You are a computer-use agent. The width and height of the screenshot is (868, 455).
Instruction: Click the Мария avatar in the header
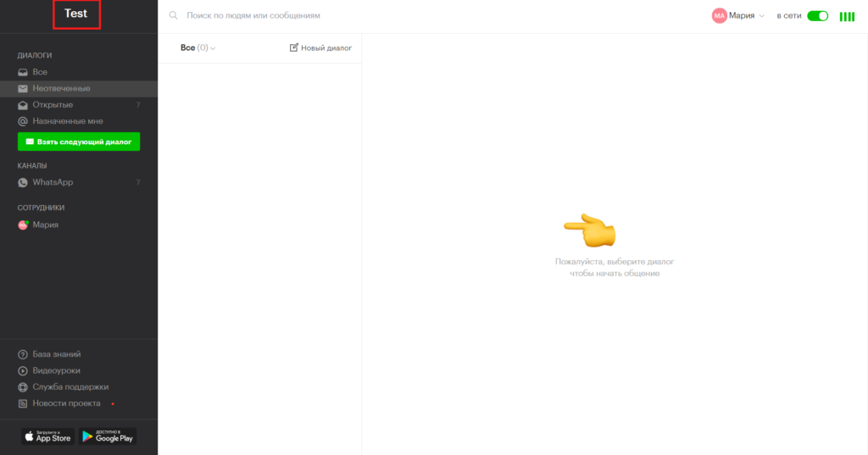pos(719,15)
